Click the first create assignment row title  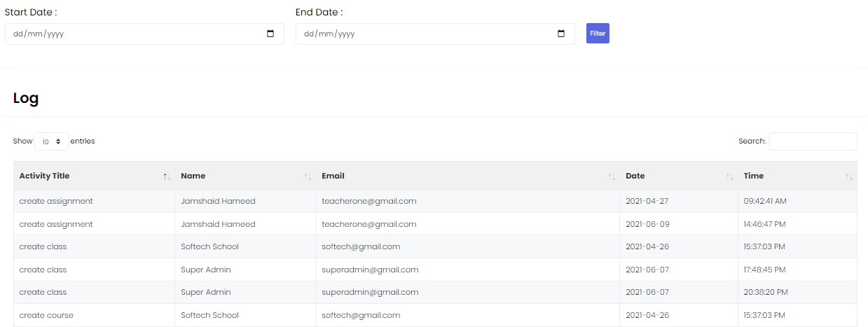pos(56,201)
